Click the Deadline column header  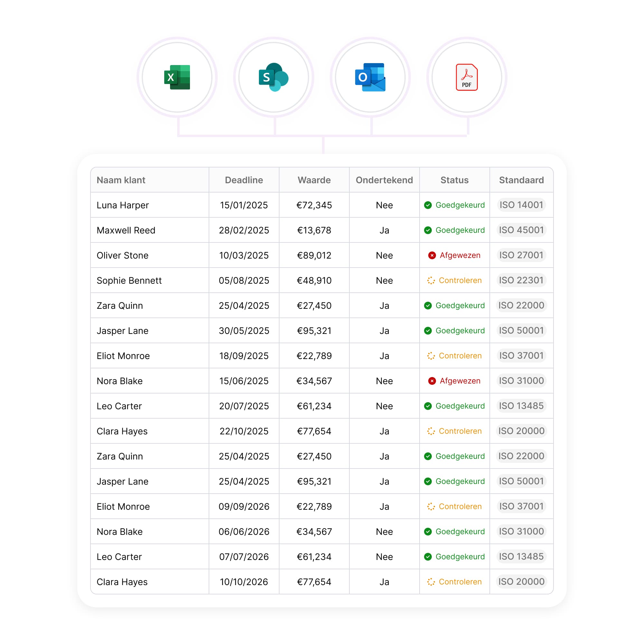(244, 180)
